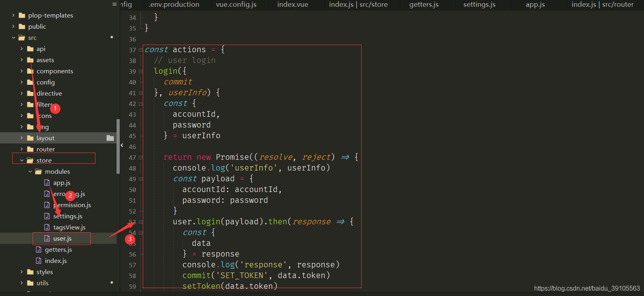The width and height of the screenshot is (644, 296).
Task: Click the word 'actions' on line 37
Action: [x=189, y=50]
